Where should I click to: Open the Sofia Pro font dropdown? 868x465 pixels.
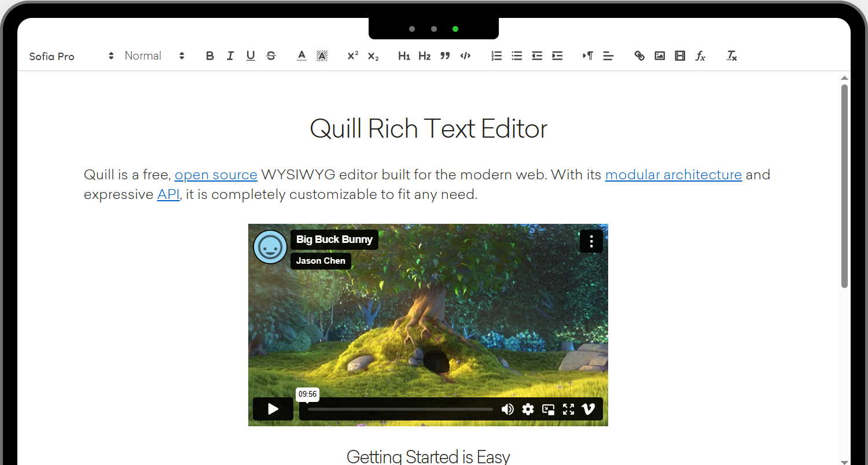point(71,56)
